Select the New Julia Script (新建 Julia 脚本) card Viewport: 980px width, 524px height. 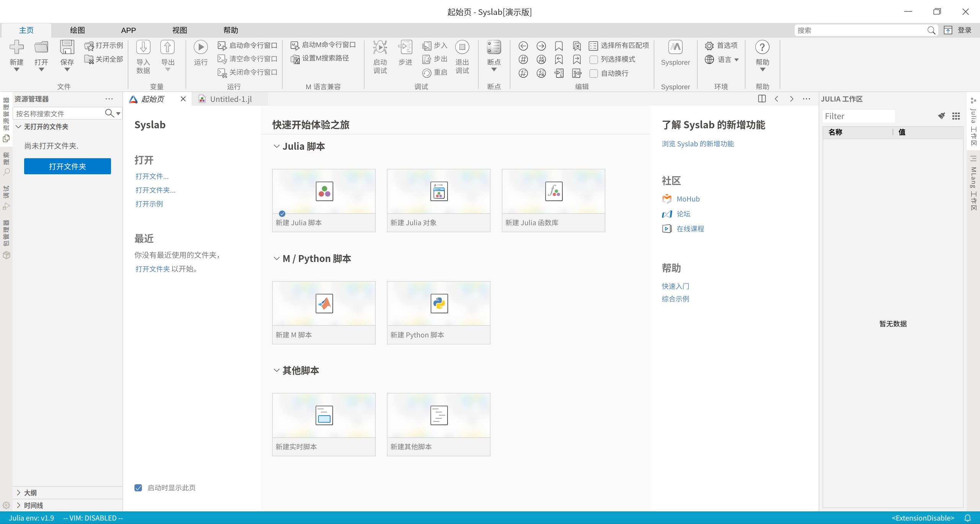[x=323, y=200]
